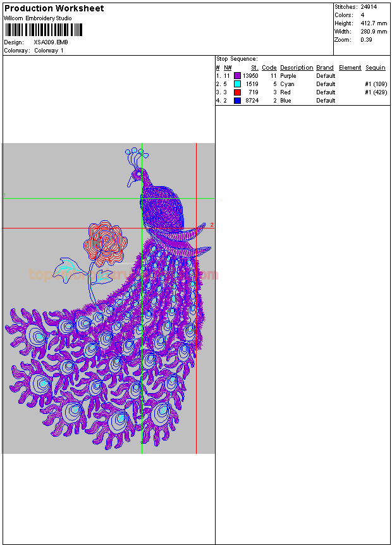Click the Purple thread color swatch
Viewport: 392px width, 545px height.
click(x=237, y=76)
